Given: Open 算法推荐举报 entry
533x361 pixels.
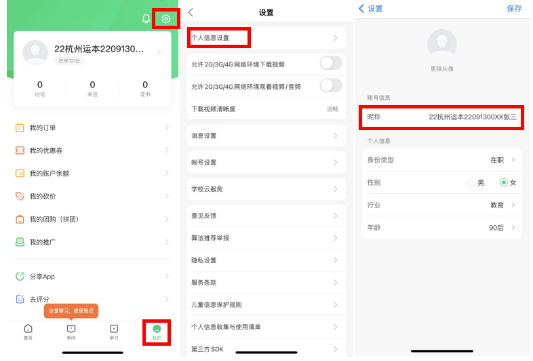Looking at the screenshot, I should click(x=266, y=238).
